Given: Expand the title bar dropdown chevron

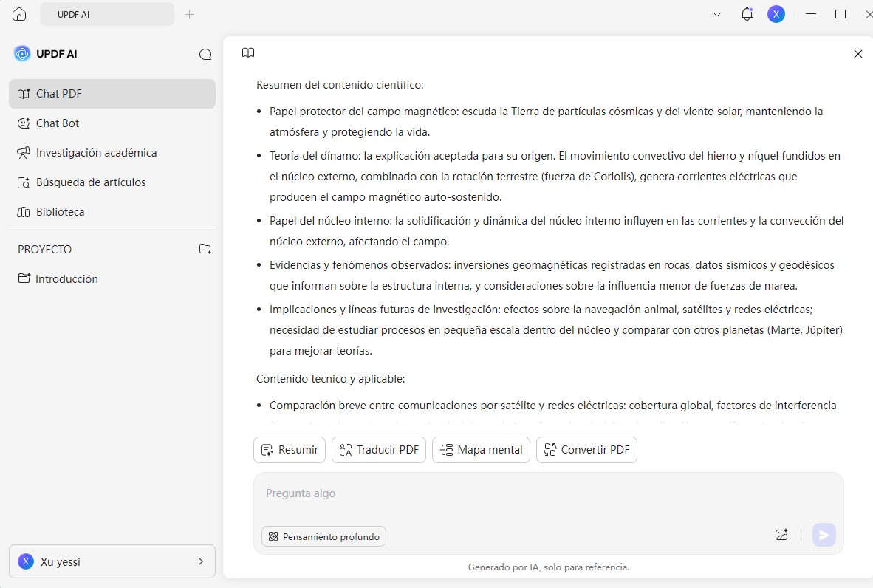Looking at the screenshot, I should click(717, 15).
